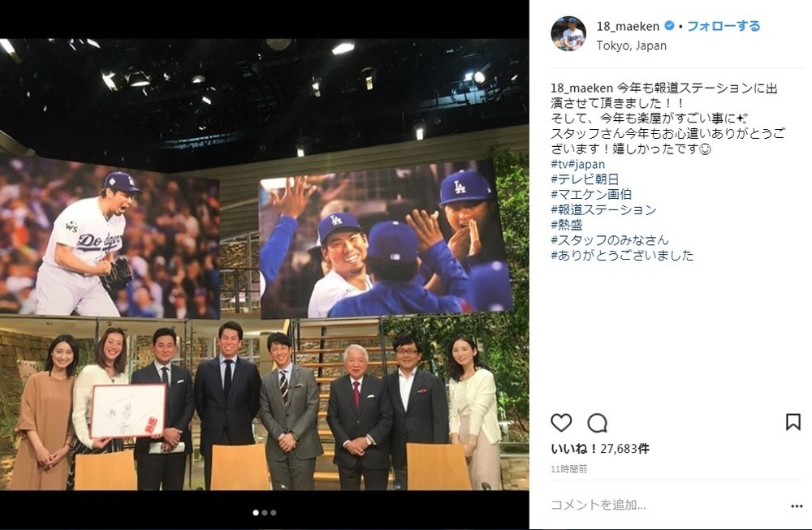Open the #スタッフのみなさん hashtag
Viewport: 812px width, 530px height.
tap(610, 239)
